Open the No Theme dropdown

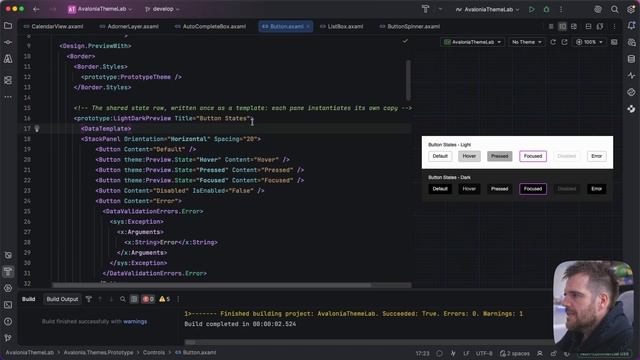pyautogui.click(x=527, y=42)
